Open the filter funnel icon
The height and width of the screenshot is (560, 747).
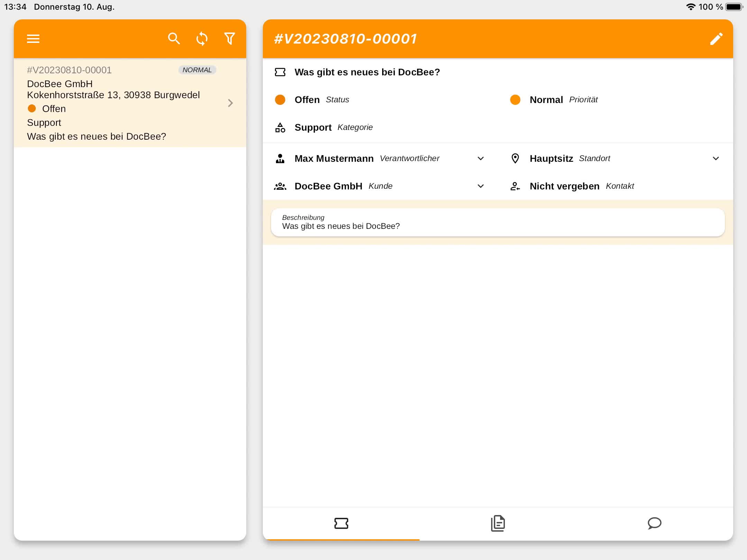coord(230,39)
